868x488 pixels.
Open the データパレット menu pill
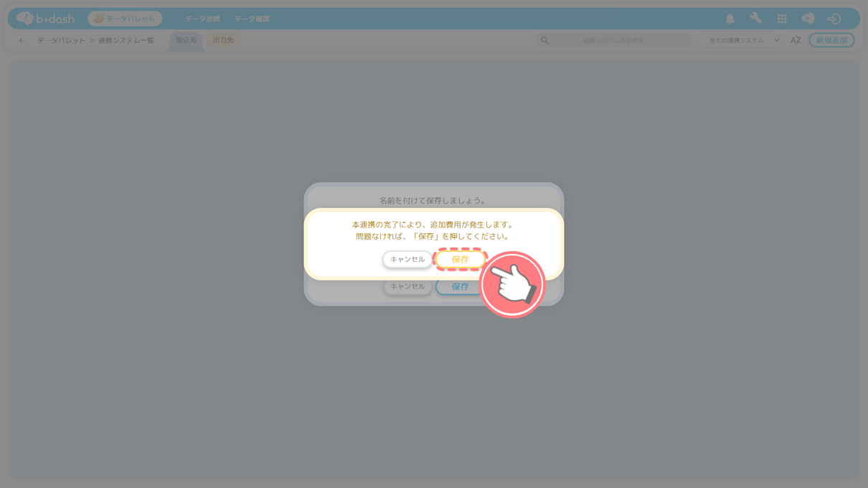(x=125, y=19)
